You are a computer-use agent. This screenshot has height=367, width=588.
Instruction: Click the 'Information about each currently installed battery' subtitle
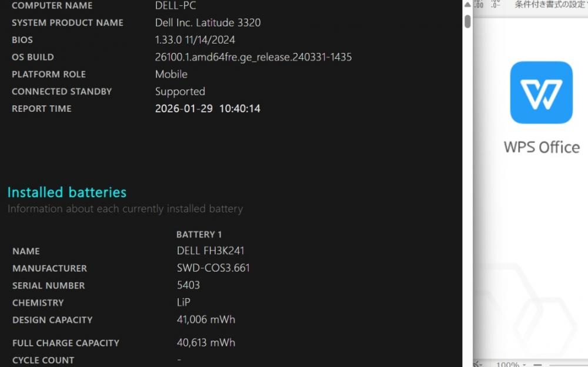pos(125,209)
